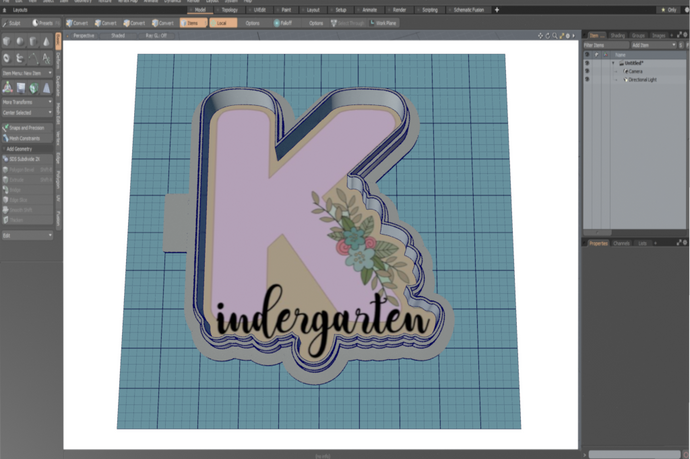Open the Add Item dropdown
Viewport: 690px width, 459px height.
(x=653, y=45)
